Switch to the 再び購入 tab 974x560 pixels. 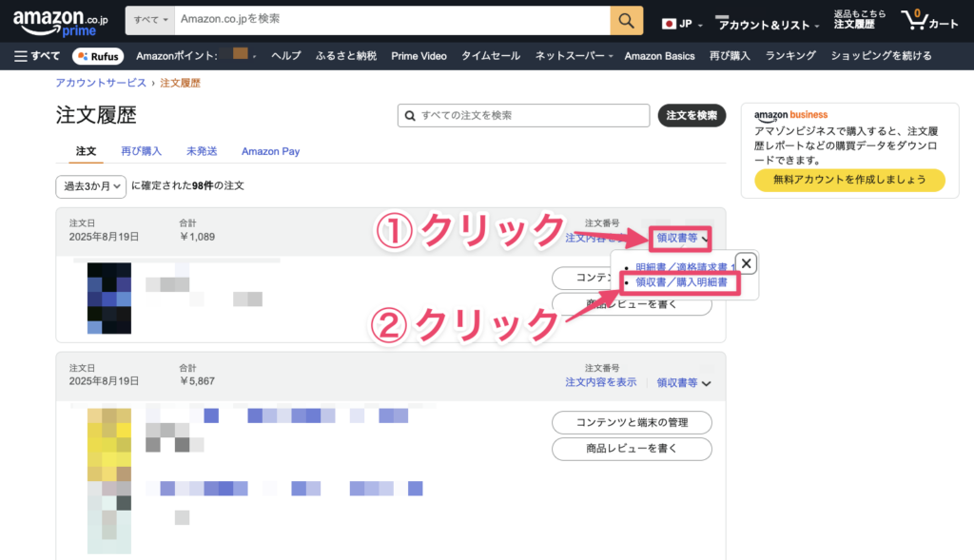point(141,151)
